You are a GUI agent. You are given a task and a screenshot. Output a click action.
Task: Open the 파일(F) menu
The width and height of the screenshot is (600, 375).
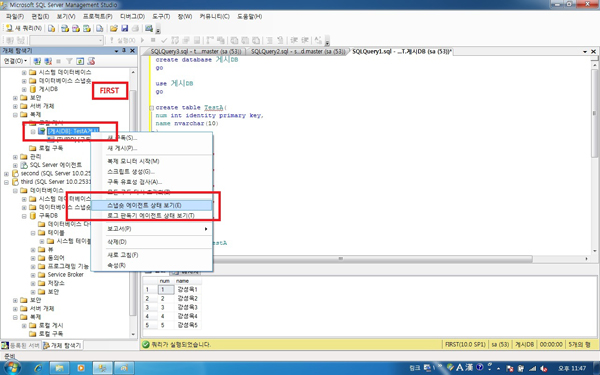(x=15, y=16)
